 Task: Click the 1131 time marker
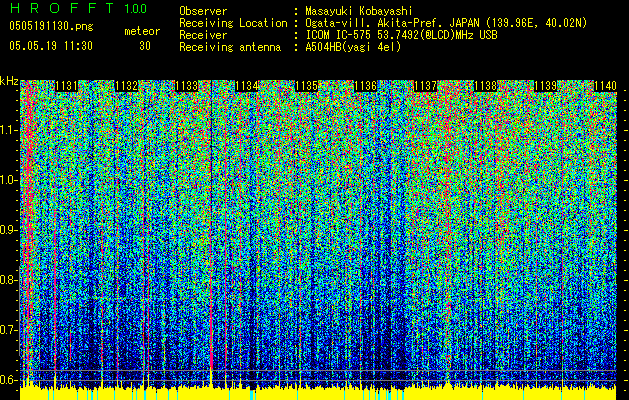[x=67, y=87]
